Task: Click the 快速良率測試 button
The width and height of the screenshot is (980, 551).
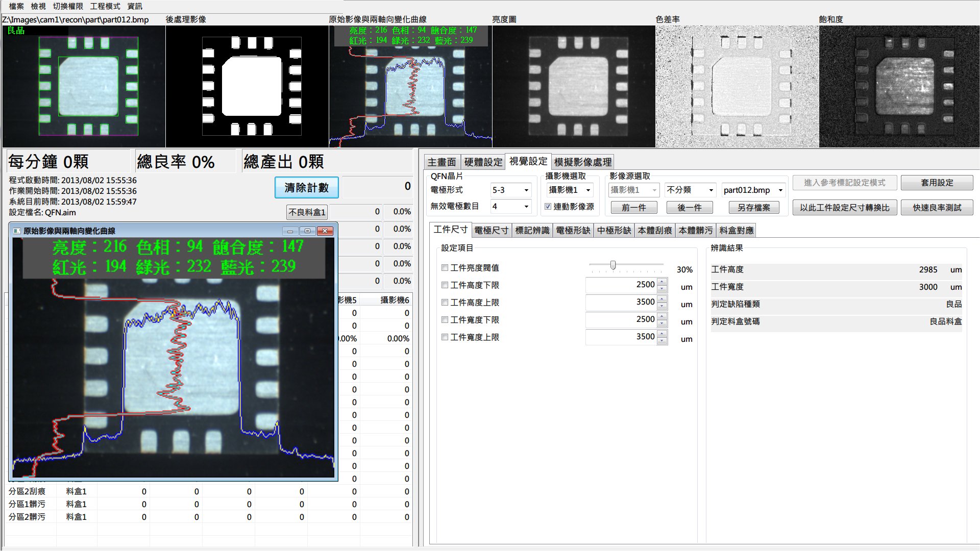Action: pos(937,208)
